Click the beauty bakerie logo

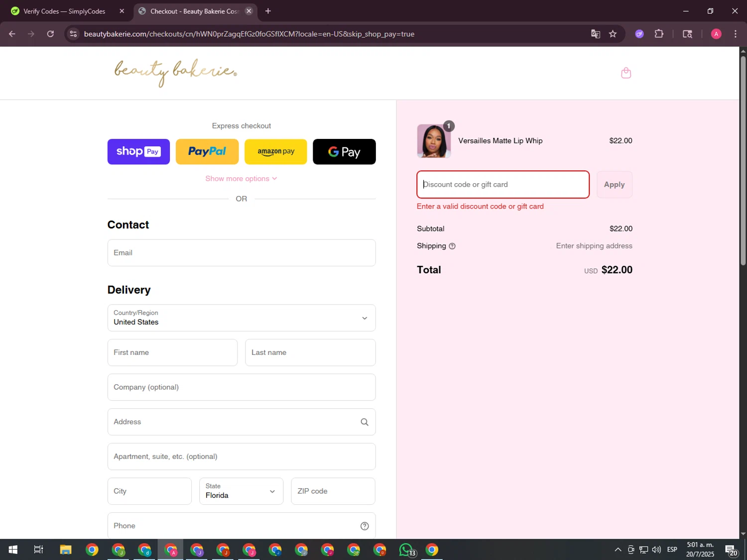(x=175, y=73)
